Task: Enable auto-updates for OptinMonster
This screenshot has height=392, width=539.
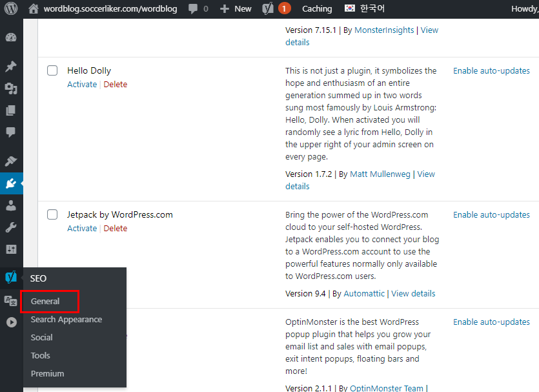Action: pyautogui.click(x=491, y=322)
